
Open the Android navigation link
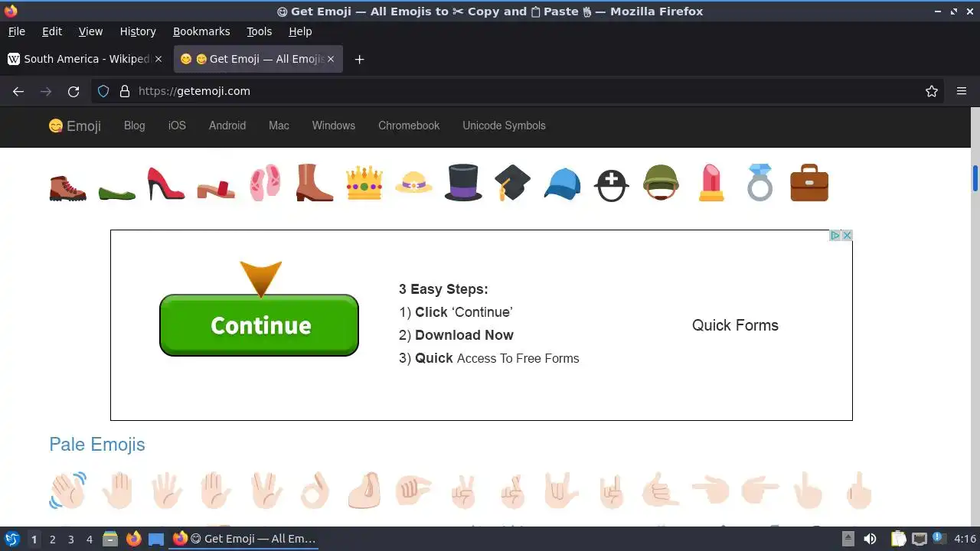click(x=227, y=126)
